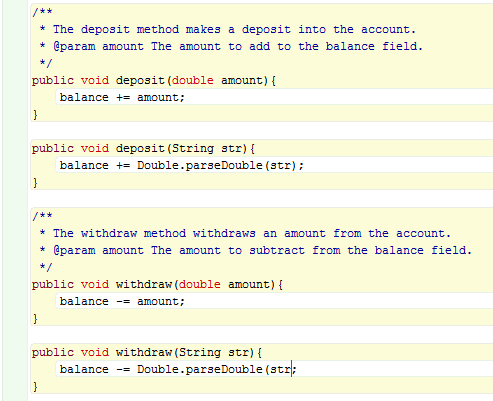Click the 'withdraw(String str)' method header
The image size is (493, 401).
(x=147, y=352)
